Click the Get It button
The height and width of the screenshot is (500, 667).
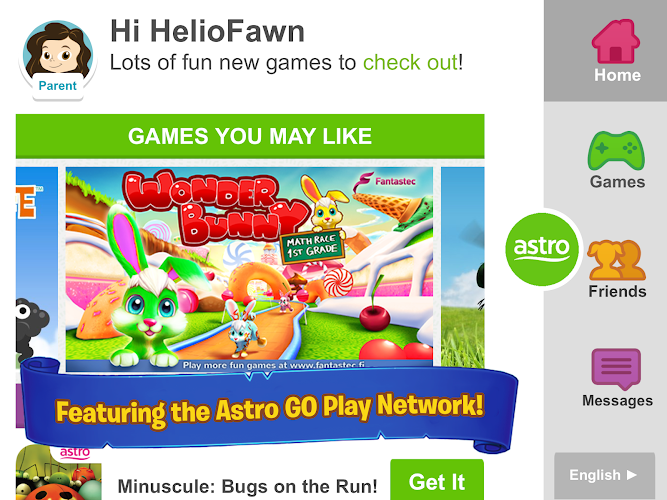[x=437, y=480]
